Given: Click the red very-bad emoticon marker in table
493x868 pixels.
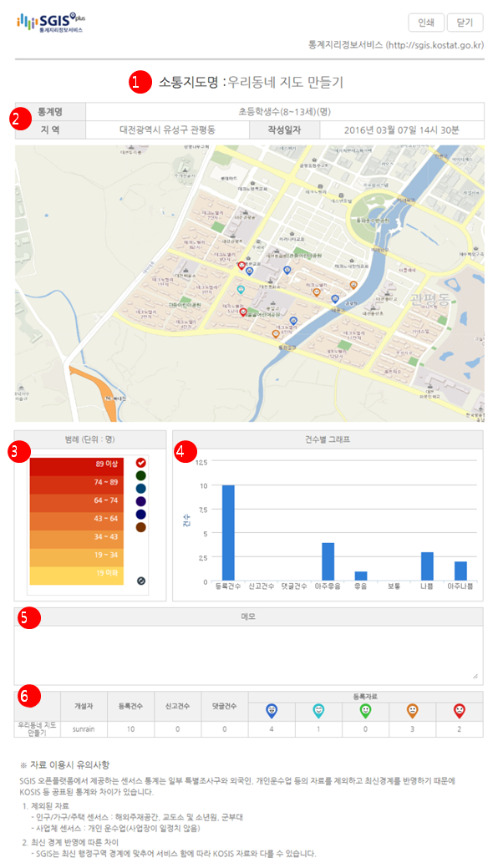Looking at the screenshot, I should 460,710.
